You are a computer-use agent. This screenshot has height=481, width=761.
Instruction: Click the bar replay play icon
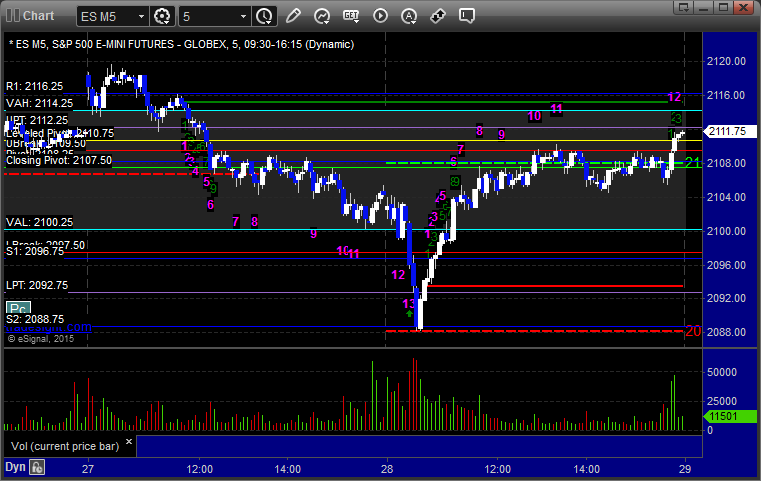(x=379, y=16)
